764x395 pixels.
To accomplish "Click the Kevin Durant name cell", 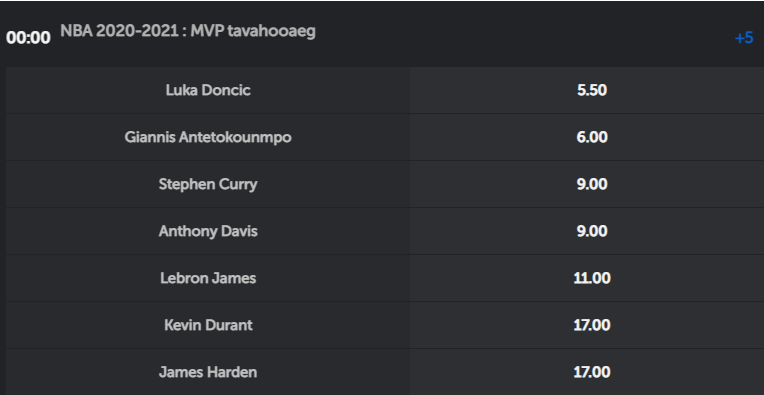I will (208, 325).
